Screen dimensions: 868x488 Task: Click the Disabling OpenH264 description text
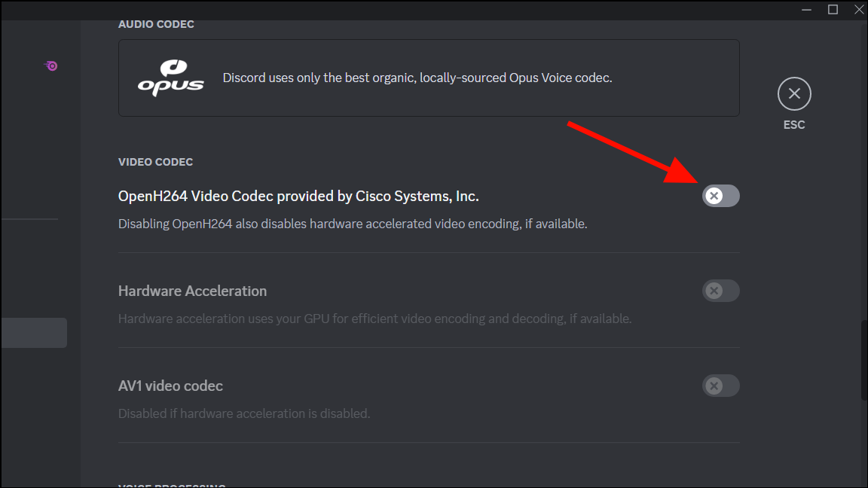pyautogui.click(x=353, y=224)
